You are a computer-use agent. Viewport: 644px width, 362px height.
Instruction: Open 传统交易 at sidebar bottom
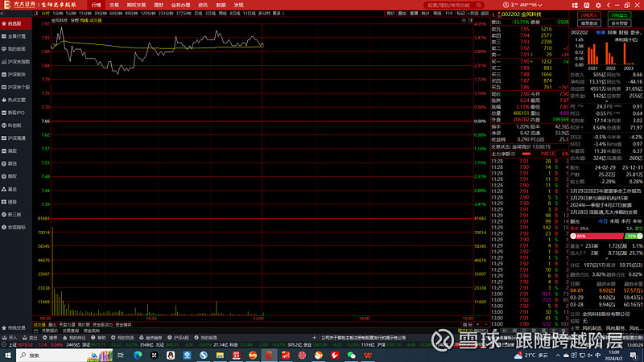click(14, 328)
